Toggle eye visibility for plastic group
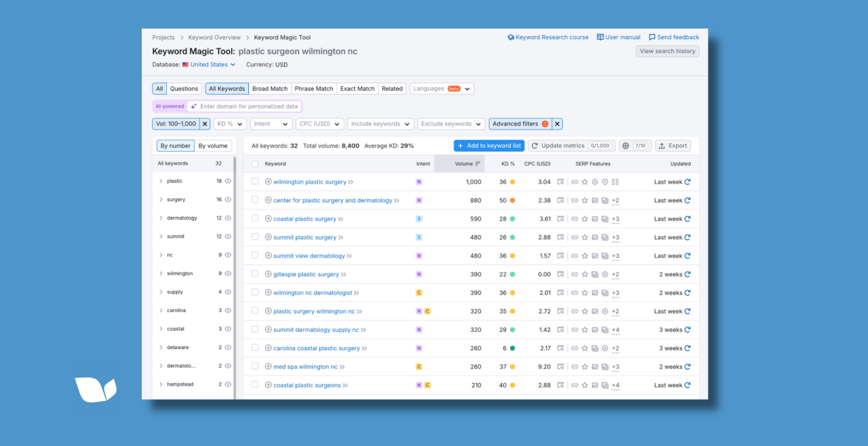 (228, 181)
